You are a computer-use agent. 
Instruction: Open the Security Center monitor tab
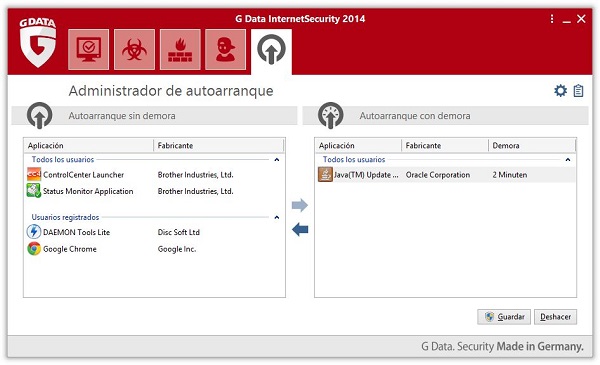tap(88, 49)
